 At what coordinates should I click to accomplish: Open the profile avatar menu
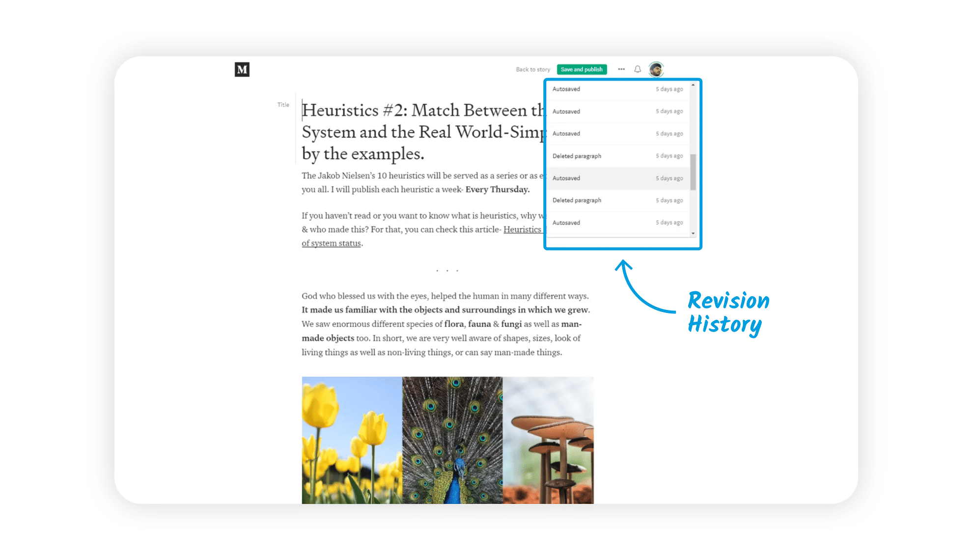click(x=656, y=69)
